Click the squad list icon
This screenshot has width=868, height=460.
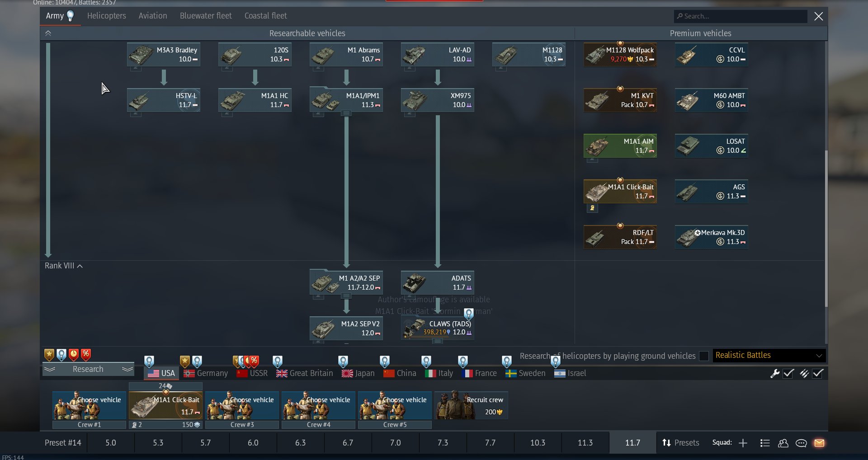tap(765, 443)
